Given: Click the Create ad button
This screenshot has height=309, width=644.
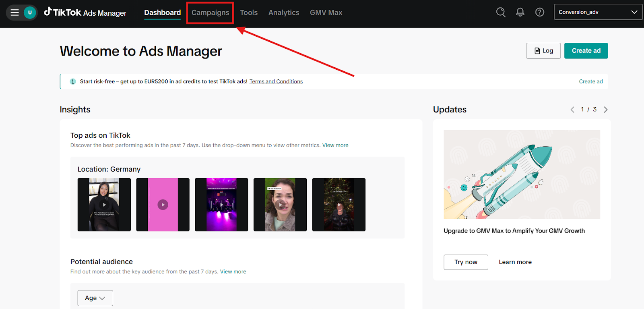Looking at the screenshot, I should [586, 51].
